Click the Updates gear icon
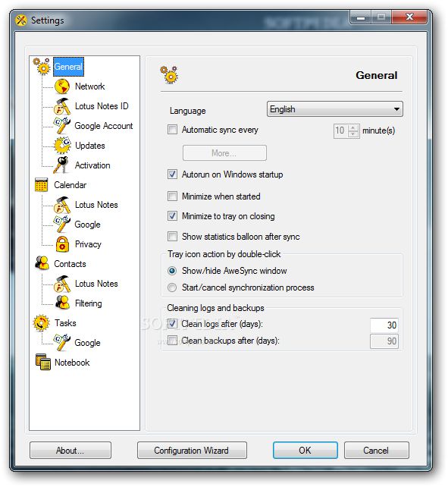The width and height of the screenshot is (448, 487). (x=62, y=146)
